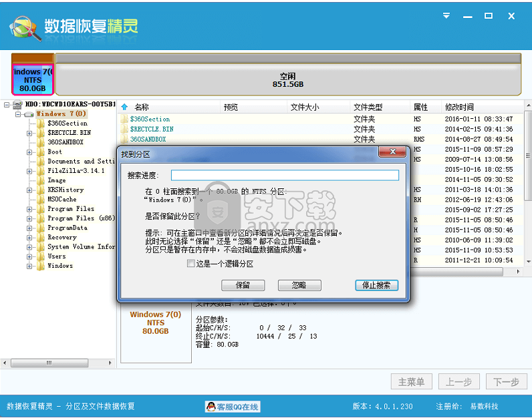Expand the ProgramData tree folder
This screenshot has height=418, width=532.
click(x=29, y=228)
